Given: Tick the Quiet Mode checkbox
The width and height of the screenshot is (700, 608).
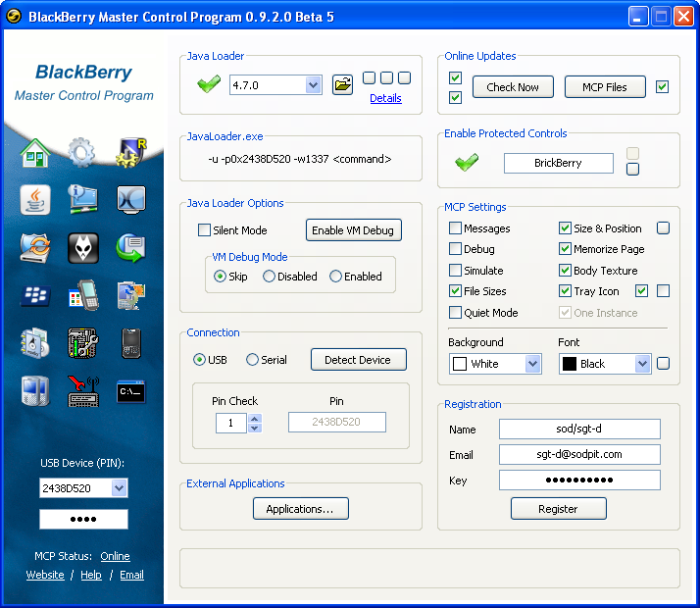Looking at the screenshot, I should point(455,313).
